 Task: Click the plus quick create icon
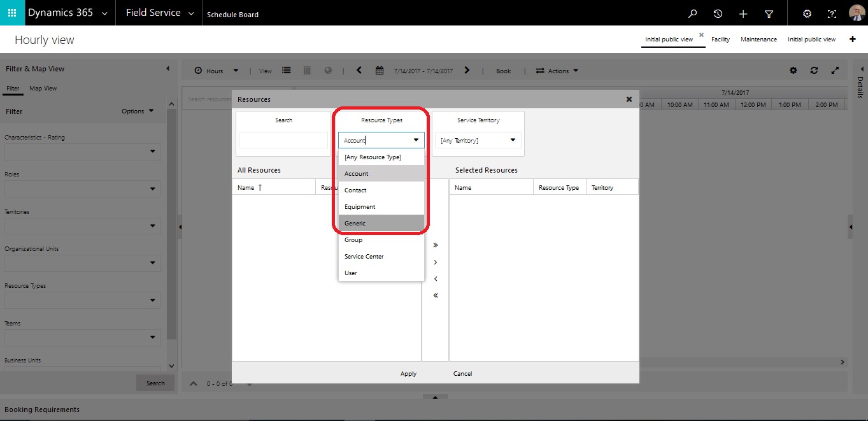(743, 13)
